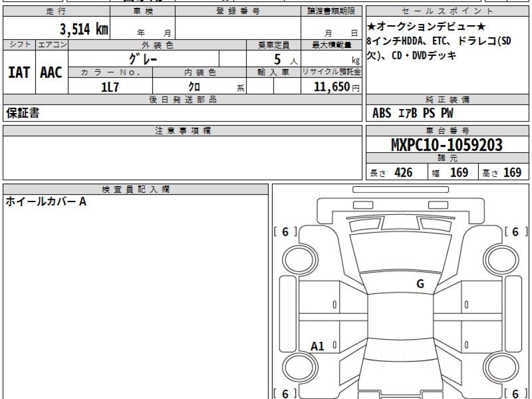532x399 pixels.
Task: Click the エアコン label
Action: (x=51, y=45)
